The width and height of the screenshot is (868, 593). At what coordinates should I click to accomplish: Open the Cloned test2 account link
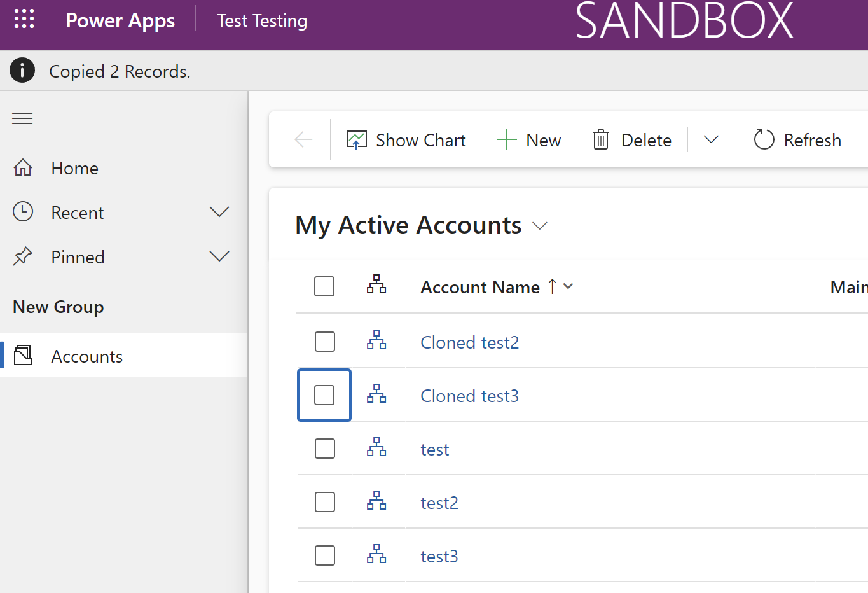coord(469,342)
